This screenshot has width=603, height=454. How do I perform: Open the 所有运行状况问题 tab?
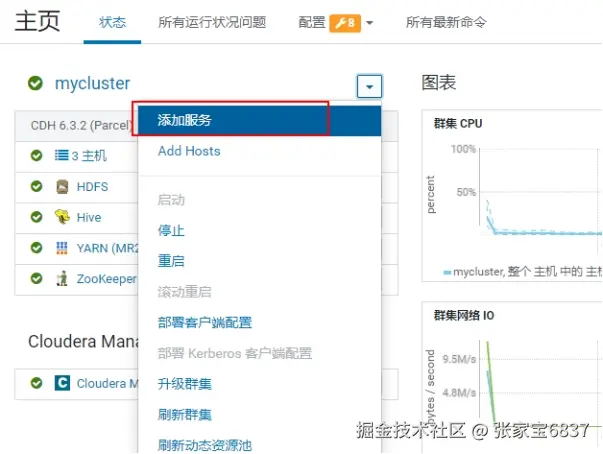tap(212, 22)
